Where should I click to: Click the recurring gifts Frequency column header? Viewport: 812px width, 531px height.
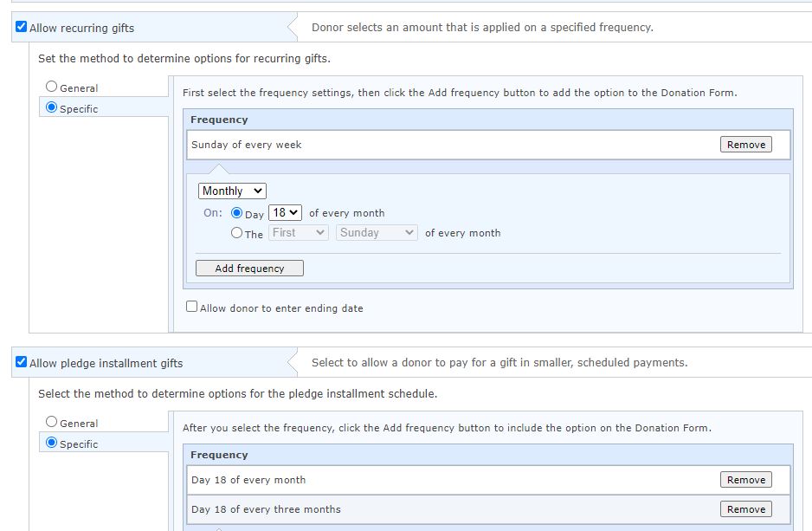(x=219, y=120)
